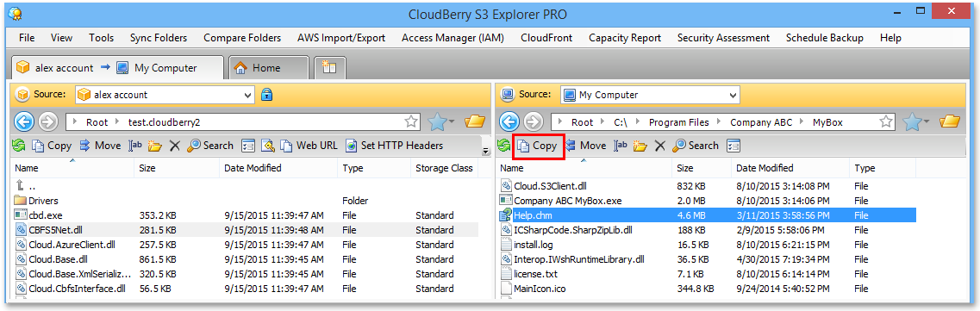The width and height of the screenshot is (980, 311).
Task: Sort right pane by Size column header
Action: [x=702, y=168]
